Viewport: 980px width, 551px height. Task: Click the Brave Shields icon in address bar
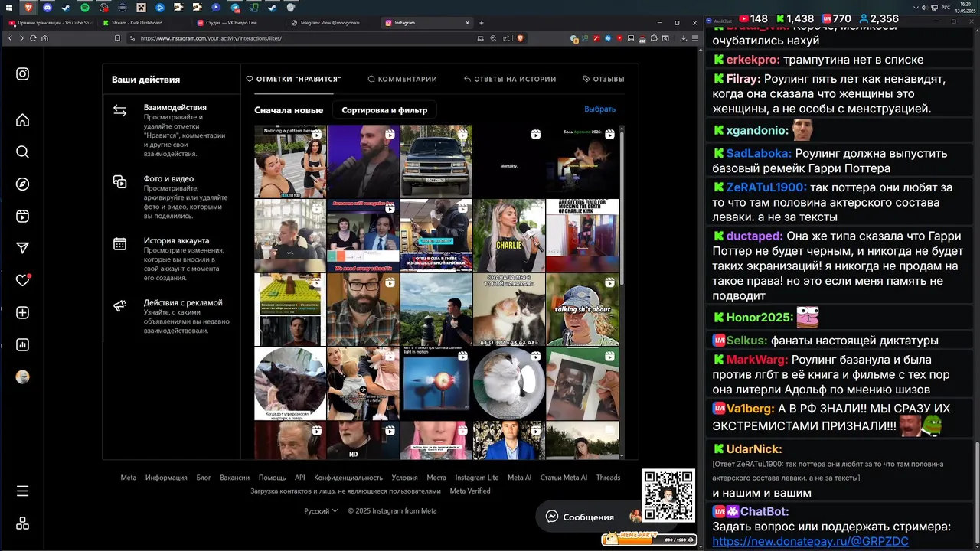click(521, 38)
